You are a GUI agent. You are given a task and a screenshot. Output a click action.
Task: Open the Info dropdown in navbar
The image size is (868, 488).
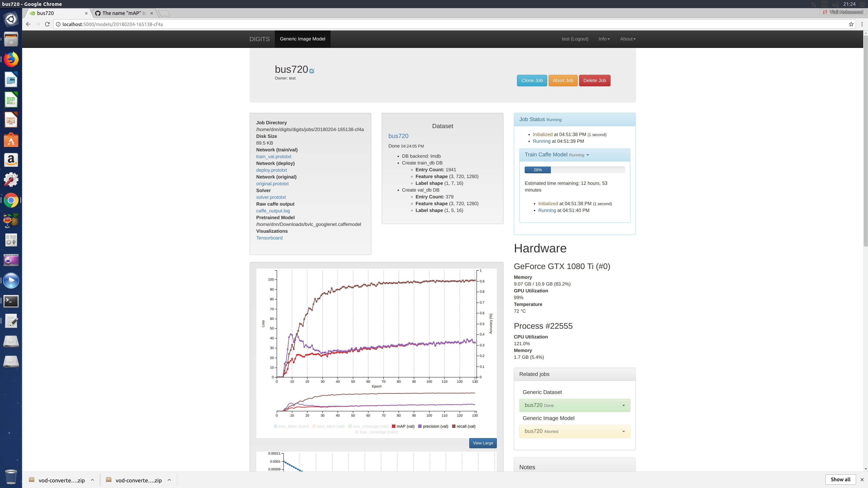(x=604, y=39)
